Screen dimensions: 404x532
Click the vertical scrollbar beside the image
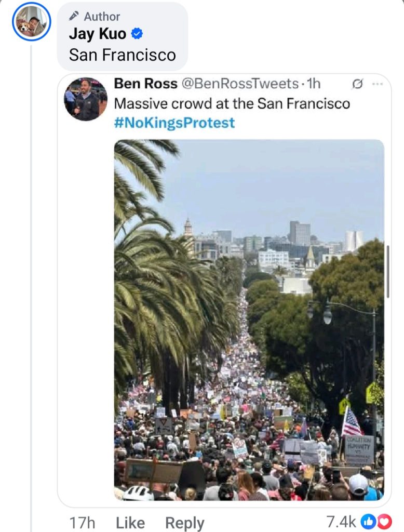pyautogui.click(x=388, y=271)
